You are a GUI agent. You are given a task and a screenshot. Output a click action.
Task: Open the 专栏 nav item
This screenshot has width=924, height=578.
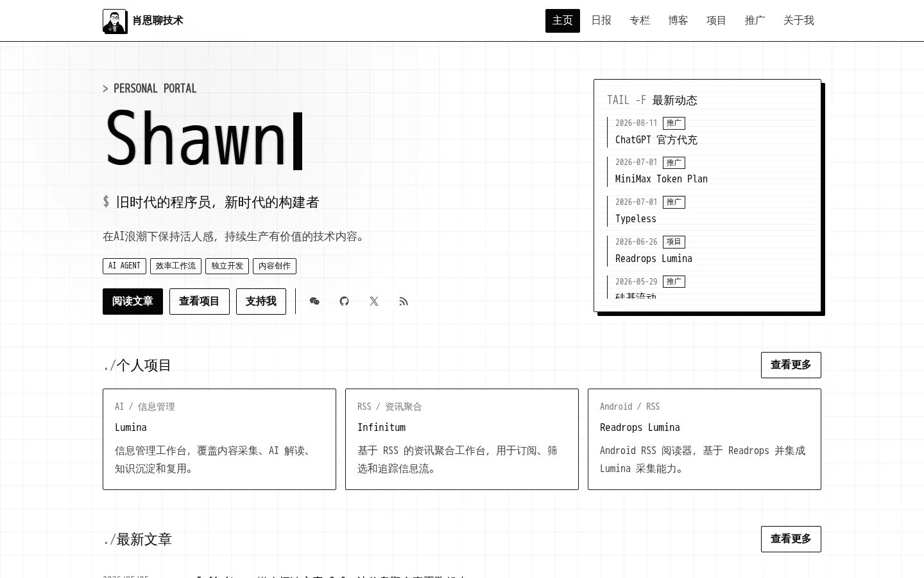coord(640,21)
